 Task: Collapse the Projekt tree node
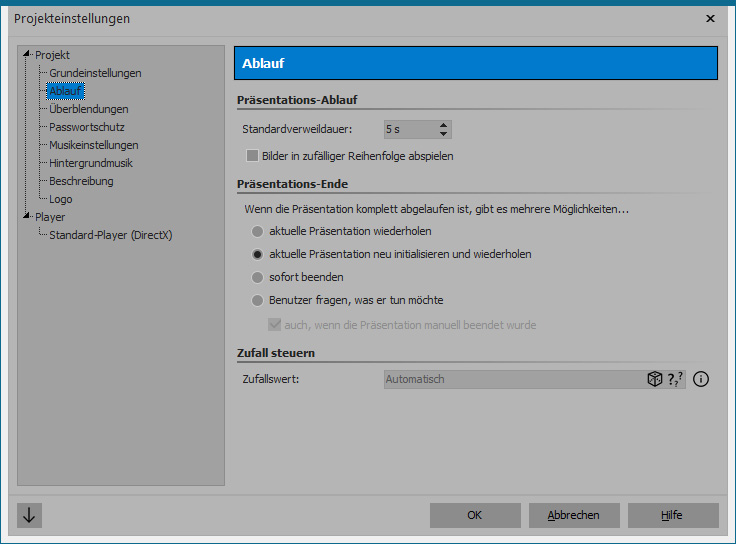coord(27,55)
